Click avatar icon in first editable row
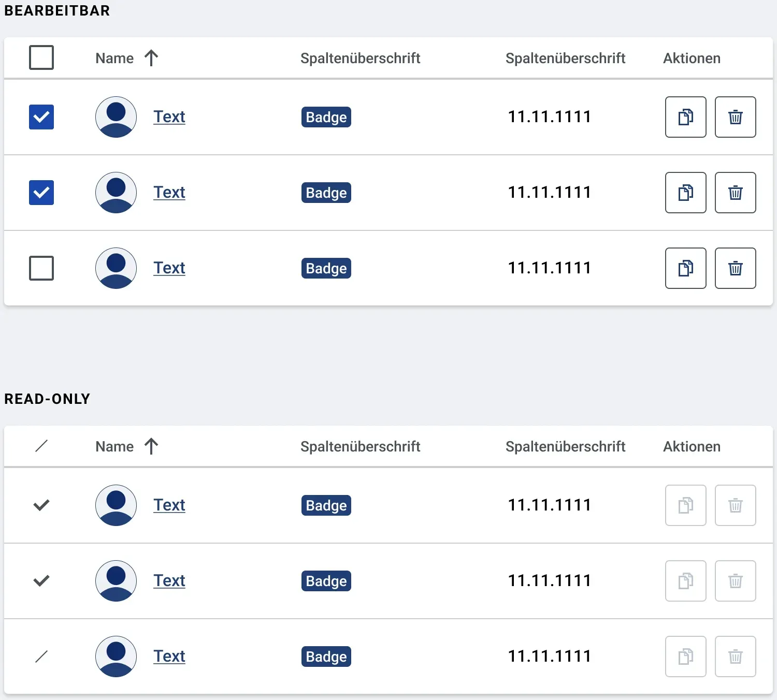 [116, 117]
